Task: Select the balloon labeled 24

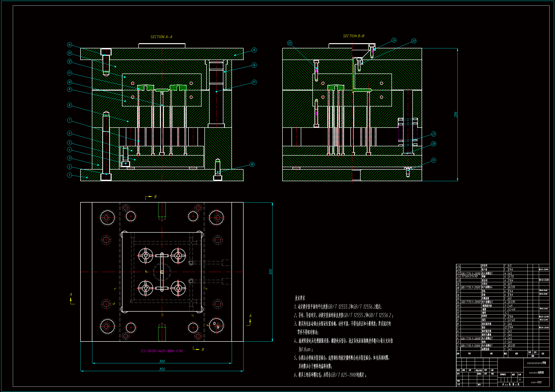Action: pyautogui.click(x=394, y=40)
